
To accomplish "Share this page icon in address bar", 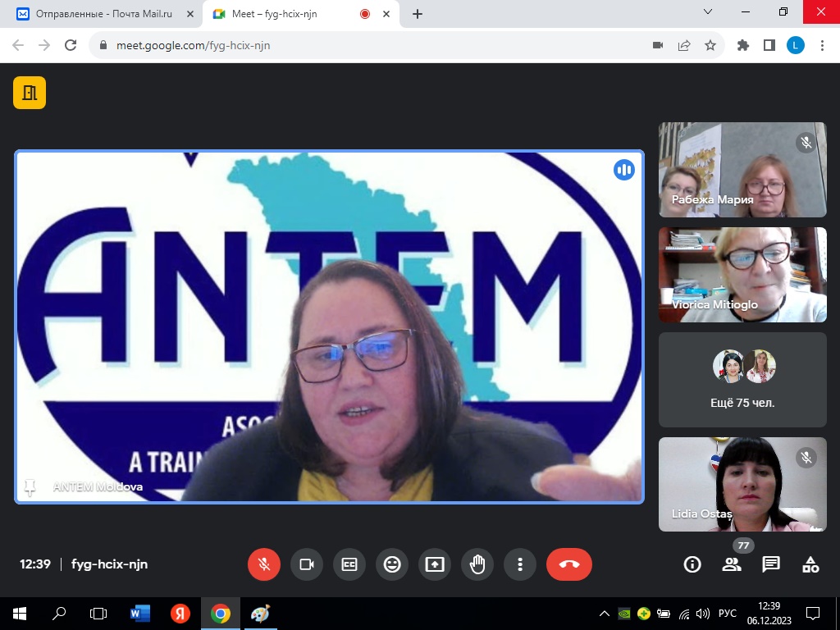I will pyautogui.click(x=684, y=46).
